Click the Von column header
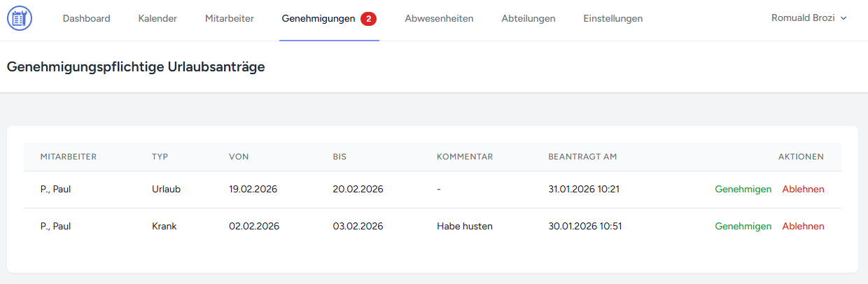This screenshot has height=284, width=868. [x=239, y=157]
